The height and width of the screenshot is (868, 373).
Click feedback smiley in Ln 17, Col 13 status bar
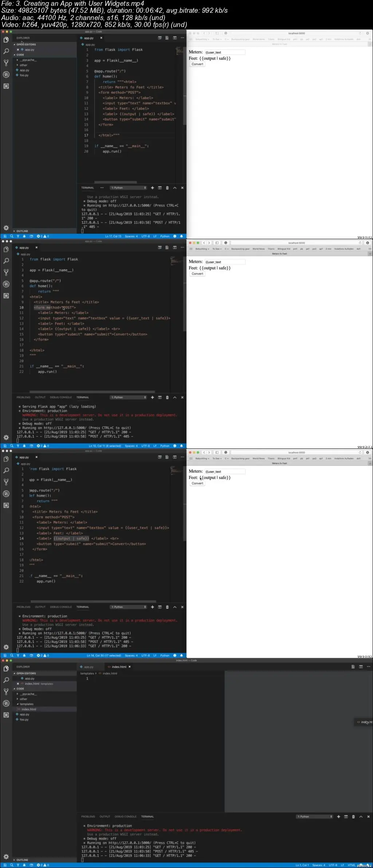point(175,236)
